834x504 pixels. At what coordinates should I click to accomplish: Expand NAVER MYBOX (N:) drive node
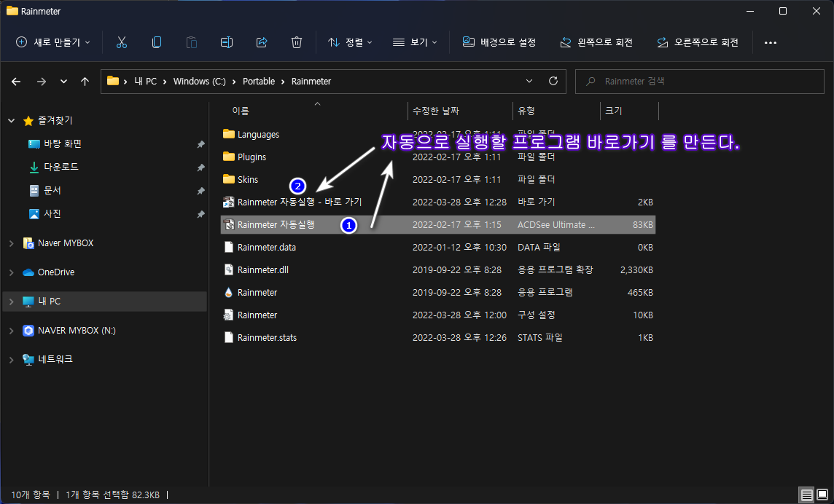point(12,331)
